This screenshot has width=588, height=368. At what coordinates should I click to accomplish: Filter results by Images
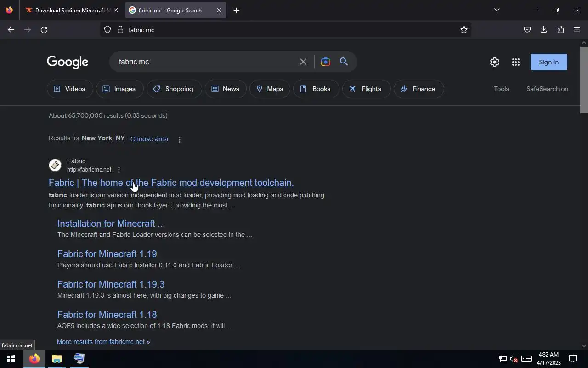(x=119, y=89)
